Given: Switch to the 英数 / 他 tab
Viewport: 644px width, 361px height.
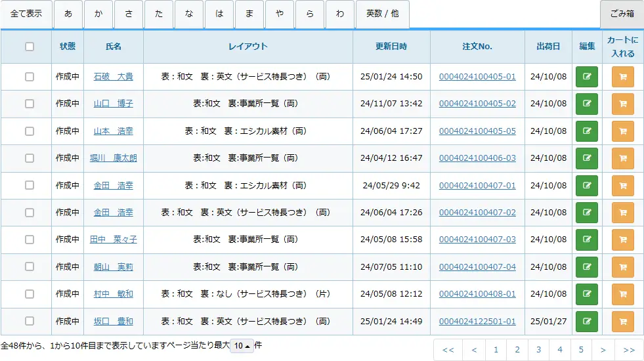Looking at the screenshot, I should pos(382,14).
